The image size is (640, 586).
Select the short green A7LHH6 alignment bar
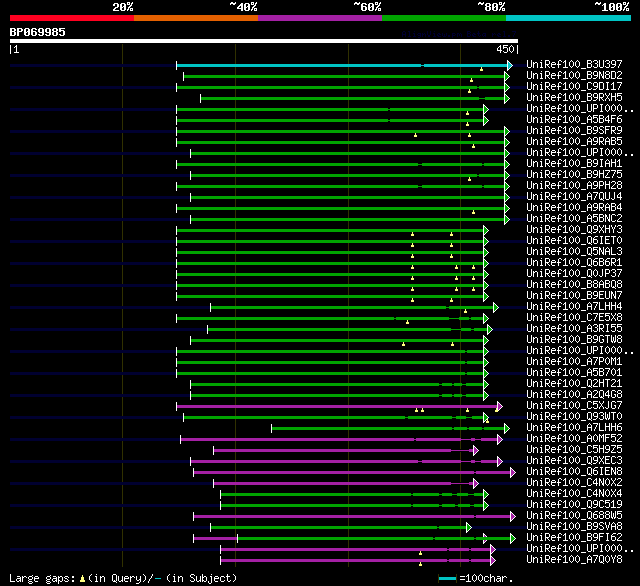click(389, 429)
